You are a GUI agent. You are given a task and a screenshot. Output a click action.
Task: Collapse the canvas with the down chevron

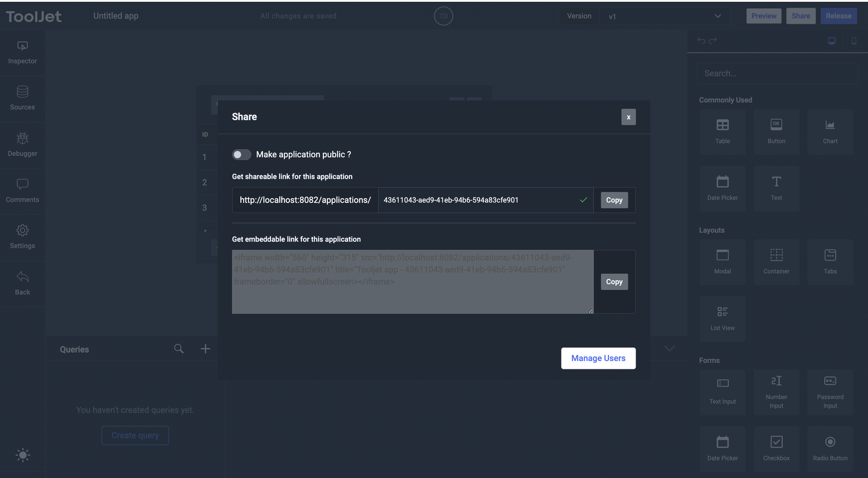669,348
